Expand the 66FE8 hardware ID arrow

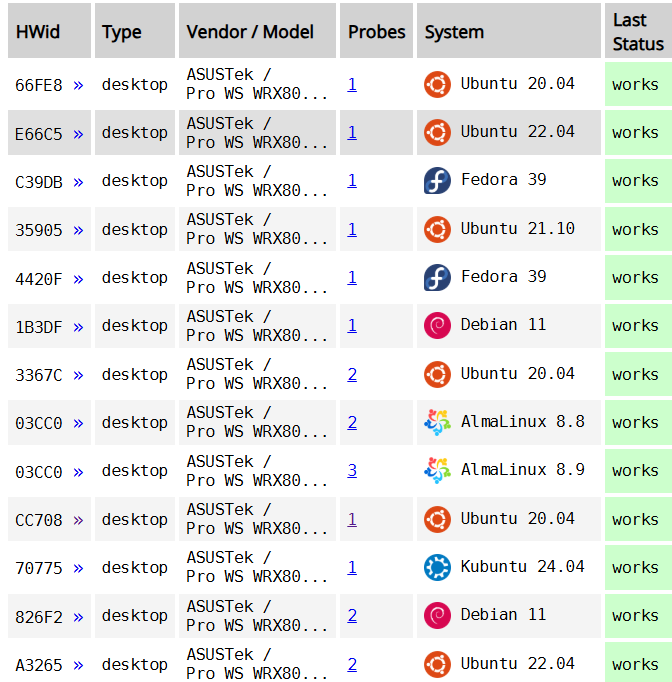(x=78, y=85)
